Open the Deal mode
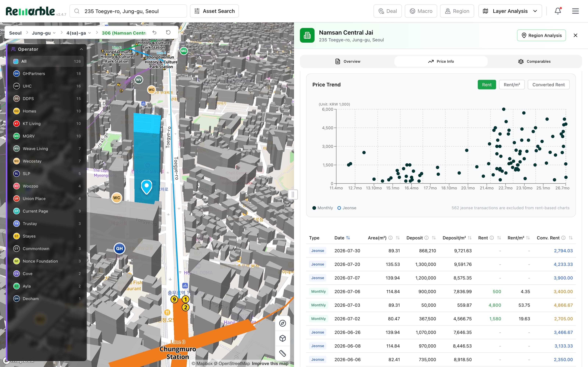Viewport: 588px width, 367px height. pyautogui.click(x=388, y=11)
